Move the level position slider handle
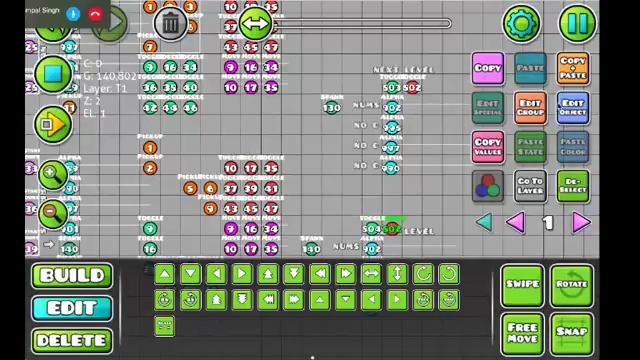Viewport: 640px width, 360px height. pos(255,23)
